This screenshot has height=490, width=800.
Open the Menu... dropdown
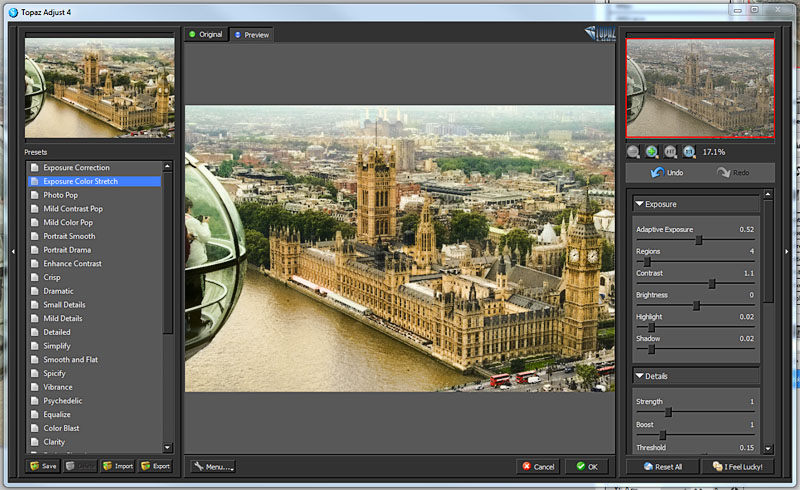(x=213, y=466)
